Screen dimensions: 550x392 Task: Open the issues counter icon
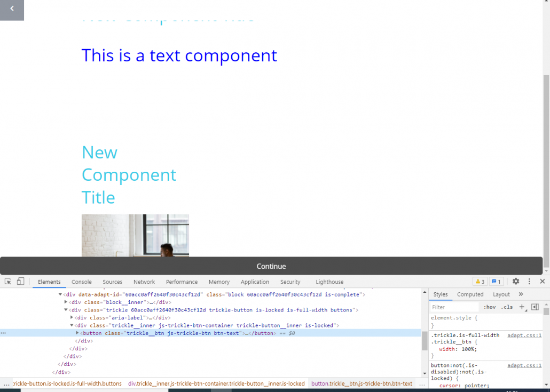coord(496,281)
